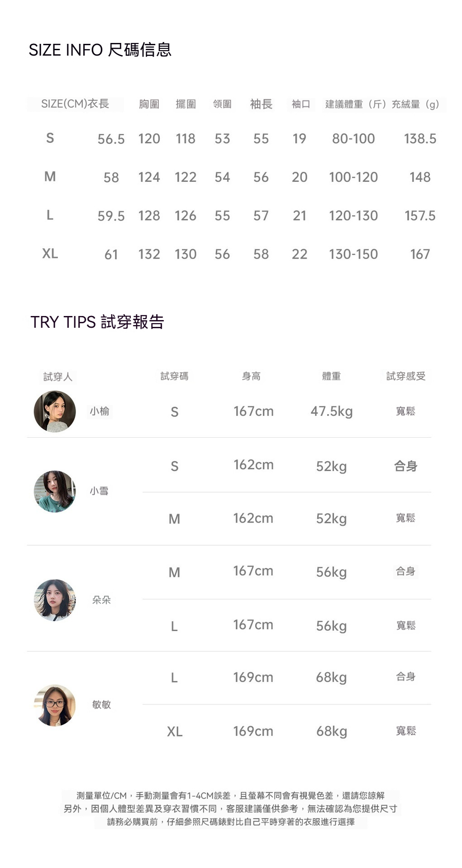462x868 pixels.
Task: Click the name label 朵朵
Action: pos(101,600)
